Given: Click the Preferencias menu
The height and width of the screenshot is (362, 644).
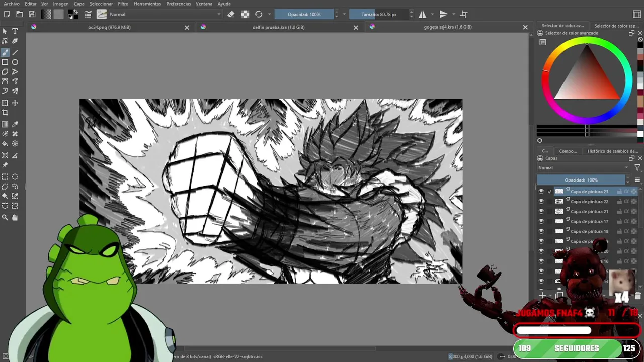Looking at the screenshot, I should tap(179, 4).
